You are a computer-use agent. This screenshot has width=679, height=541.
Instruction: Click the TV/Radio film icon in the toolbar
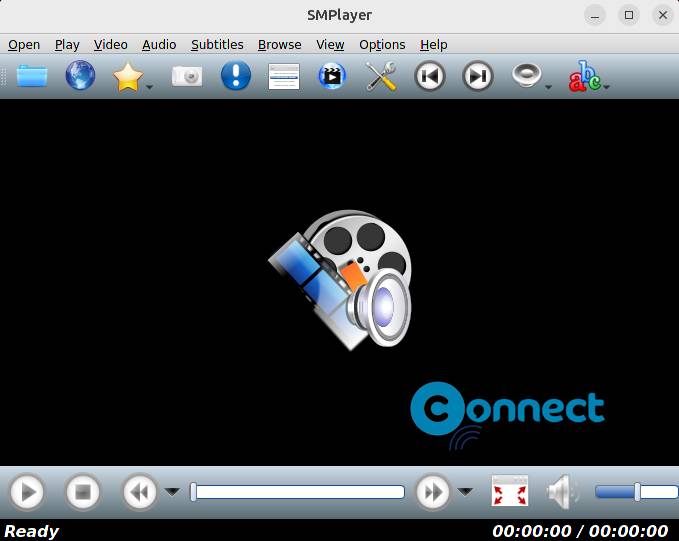click(x=332, y=77)
